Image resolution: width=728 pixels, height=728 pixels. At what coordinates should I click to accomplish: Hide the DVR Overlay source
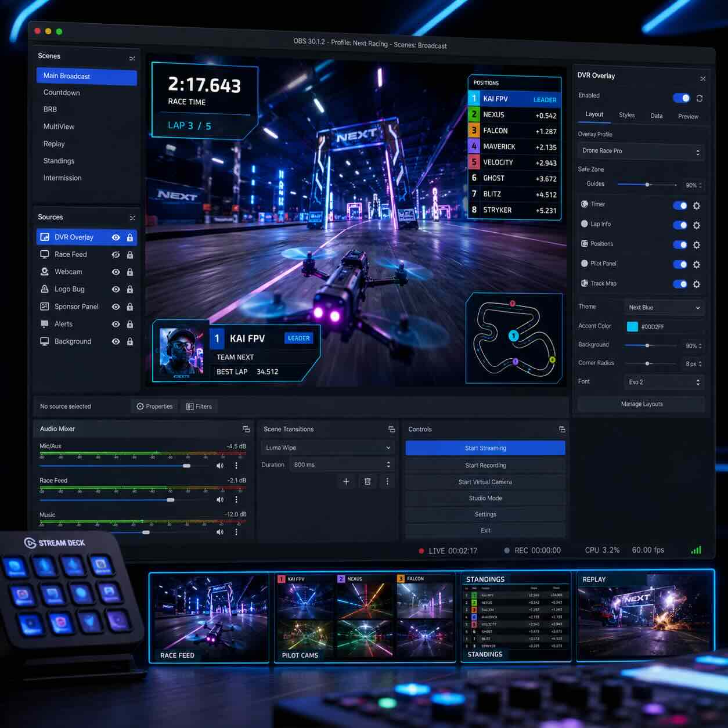[x=116, y=237]
